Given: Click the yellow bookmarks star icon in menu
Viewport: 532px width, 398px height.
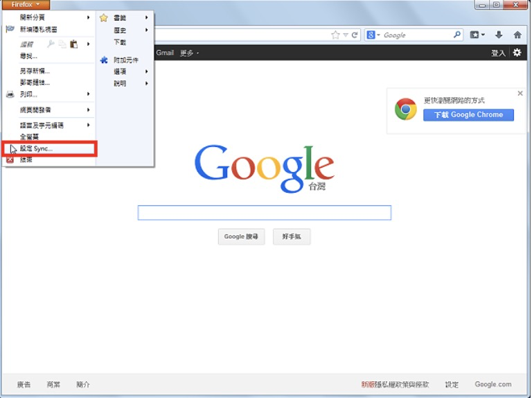Looking at the screenshot, I should (104, 17).
